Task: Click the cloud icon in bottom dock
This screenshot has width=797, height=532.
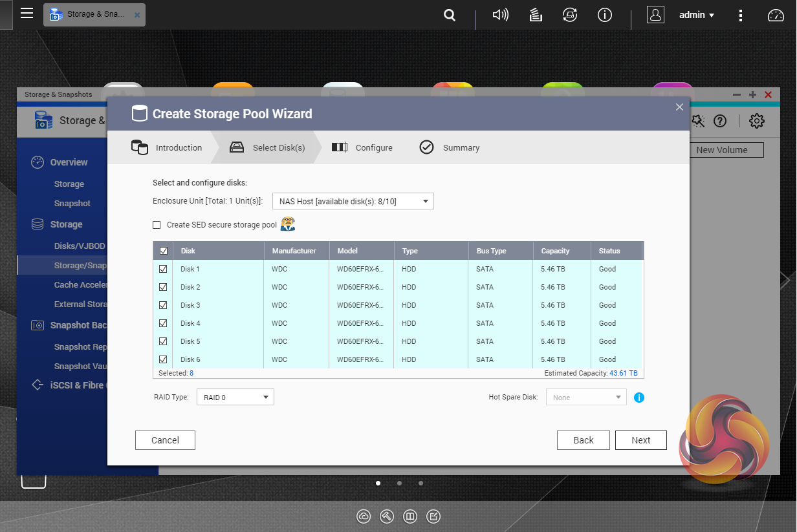Action: point(364,516)
